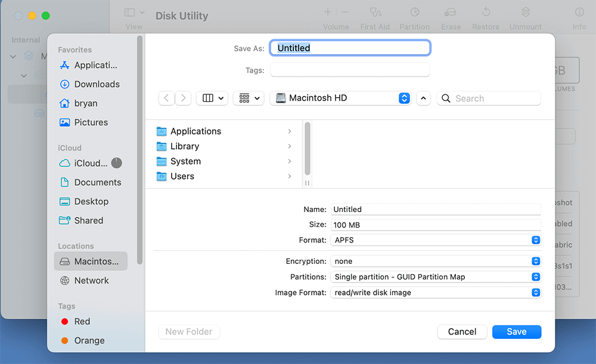Cancel the save dialog

pyautogui.click(x=462, y=331)
